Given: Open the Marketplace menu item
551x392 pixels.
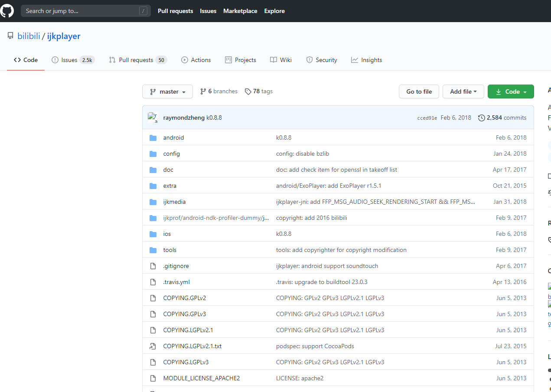Looking at the screenshot, I should pos(240,11).
